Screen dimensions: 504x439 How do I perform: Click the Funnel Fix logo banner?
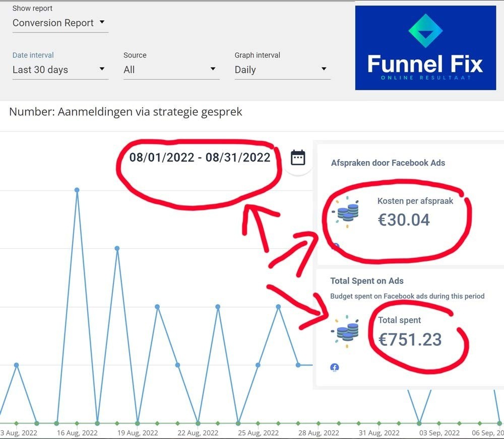pos(425,48)
